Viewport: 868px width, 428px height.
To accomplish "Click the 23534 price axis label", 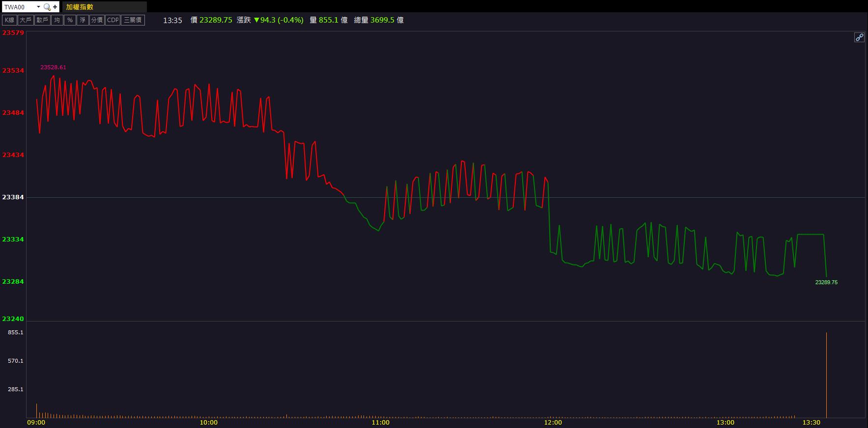I will [13, 70].
